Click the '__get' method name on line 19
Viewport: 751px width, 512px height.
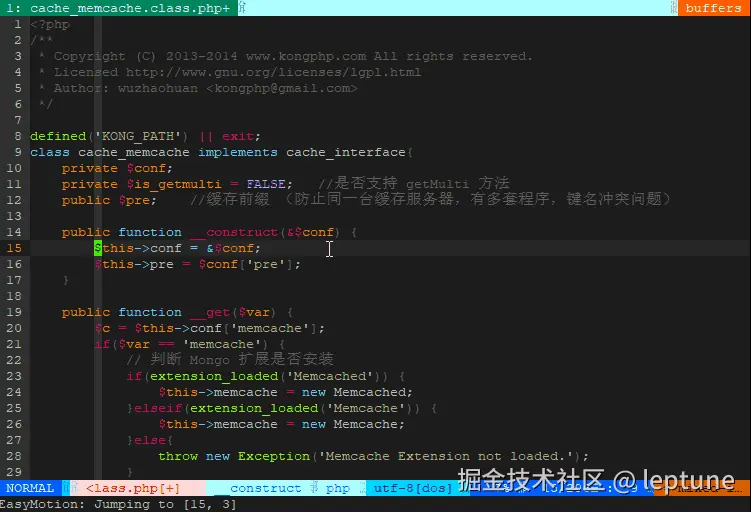[x=210, y=312]
